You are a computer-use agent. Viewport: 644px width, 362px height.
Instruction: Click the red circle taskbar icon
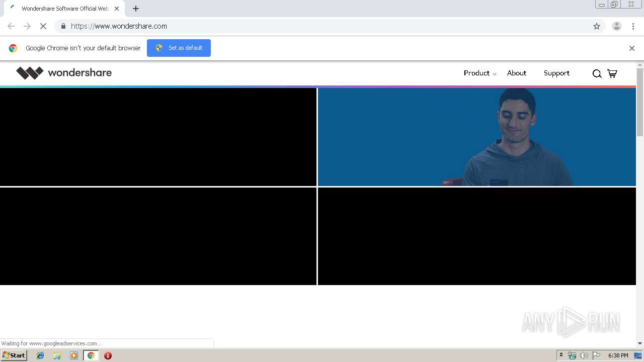coord(108,355)
